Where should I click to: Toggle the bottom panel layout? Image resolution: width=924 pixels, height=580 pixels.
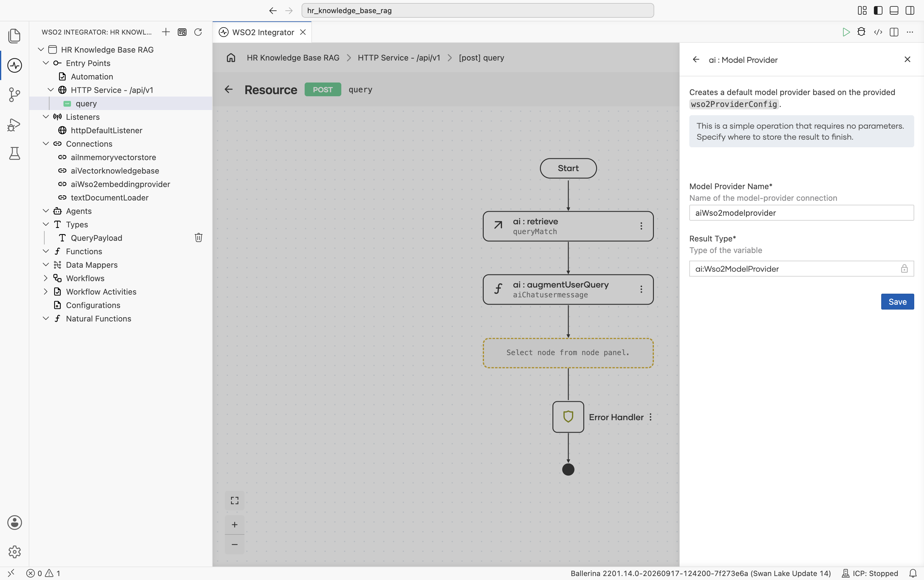894,10
